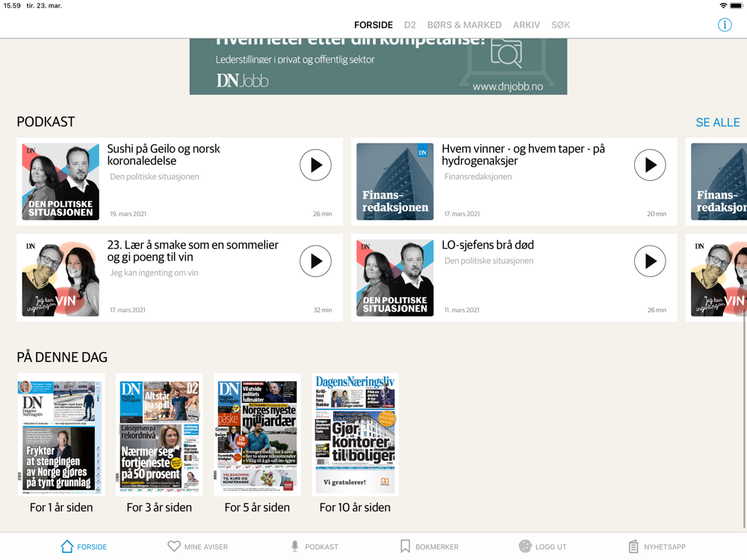Viewport: 747px width, 560px height.
Task: Open the newspaper from 1 year ago
Action: (x=61, y=435)
